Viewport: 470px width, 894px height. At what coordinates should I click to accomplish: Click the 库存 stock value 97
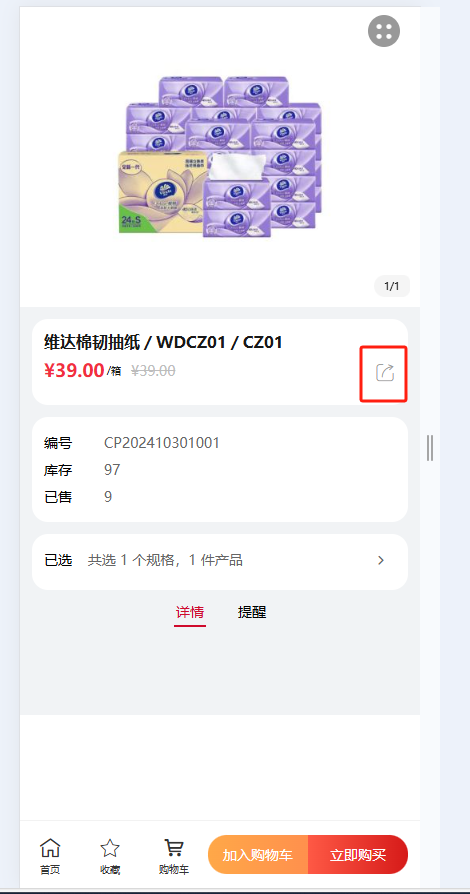[x=112, y=470]
